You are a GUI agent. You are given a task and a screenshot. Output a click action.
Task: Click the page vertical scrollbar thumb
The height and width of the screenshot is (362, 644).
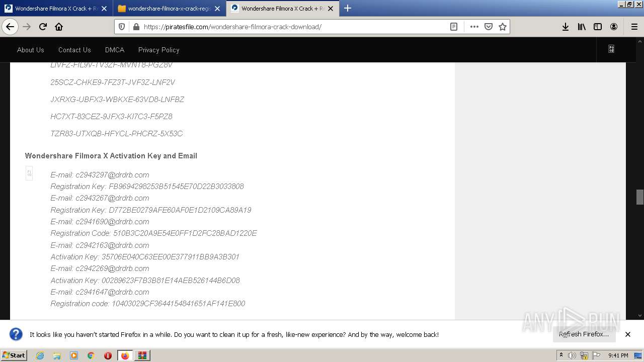[640, 197]
